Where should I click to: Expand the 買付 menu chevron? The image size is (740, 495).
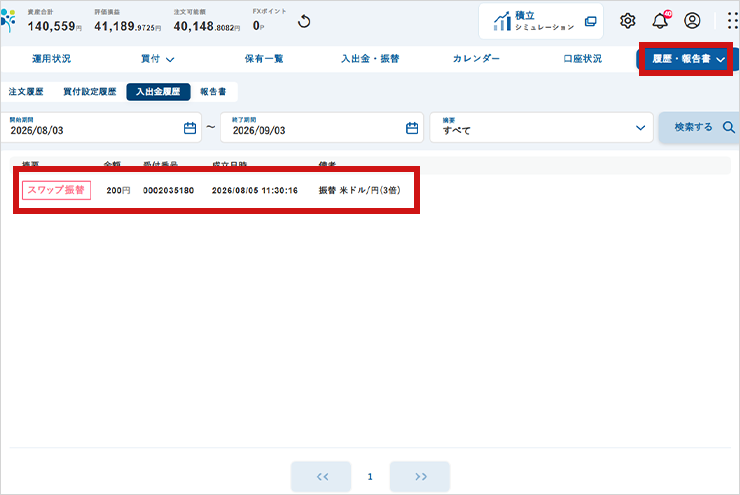point(170,59)
